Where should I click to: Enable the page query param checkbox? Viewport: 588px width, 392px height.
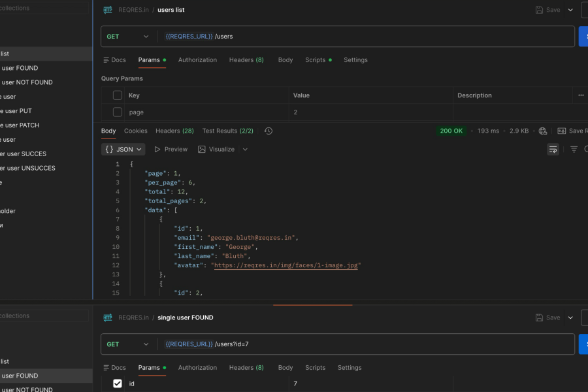[118, 112]
